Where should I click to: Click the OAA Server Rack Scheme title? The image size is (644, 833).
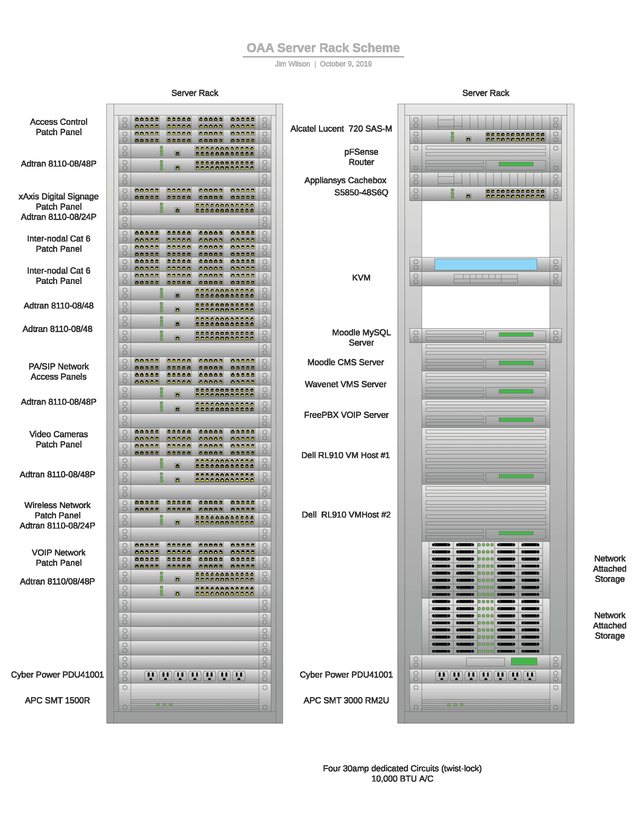[x=323, y=48]
